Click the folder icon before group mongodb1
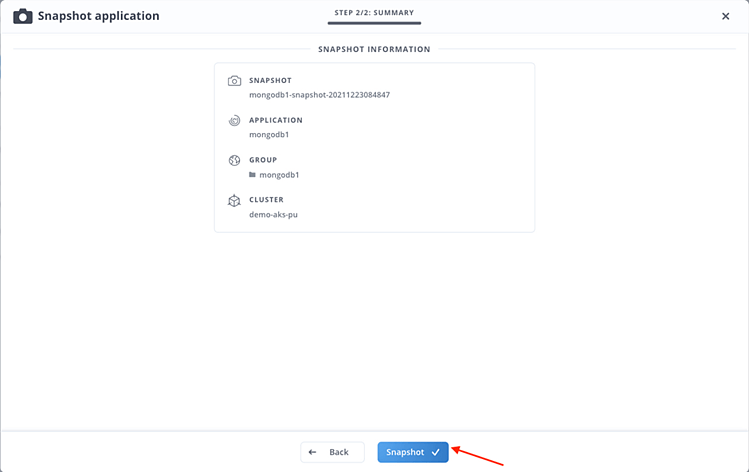This screenshot has width=749, height=472. [253, 175]
